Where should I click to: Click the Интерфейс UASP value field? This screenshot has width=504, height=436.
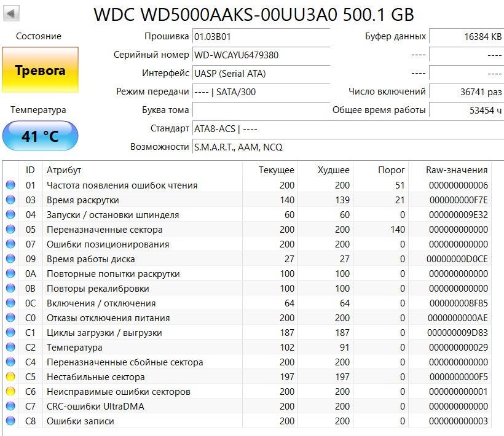pos(261,74)
